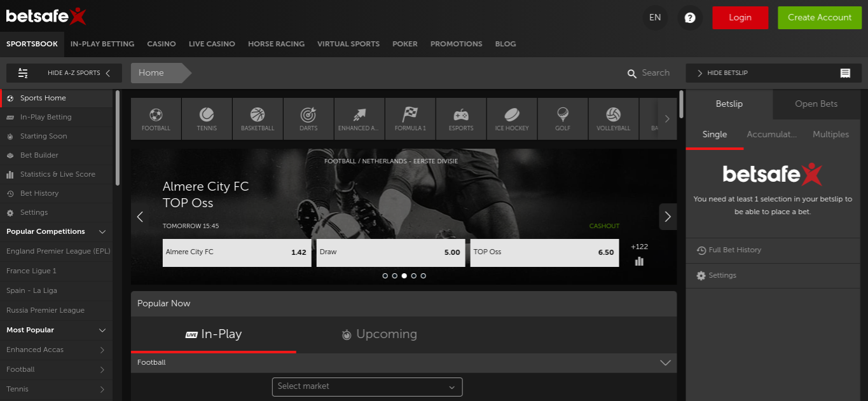The image size is (868, 401).
Task: Open Live Casino in top menu
Action: 212,44
